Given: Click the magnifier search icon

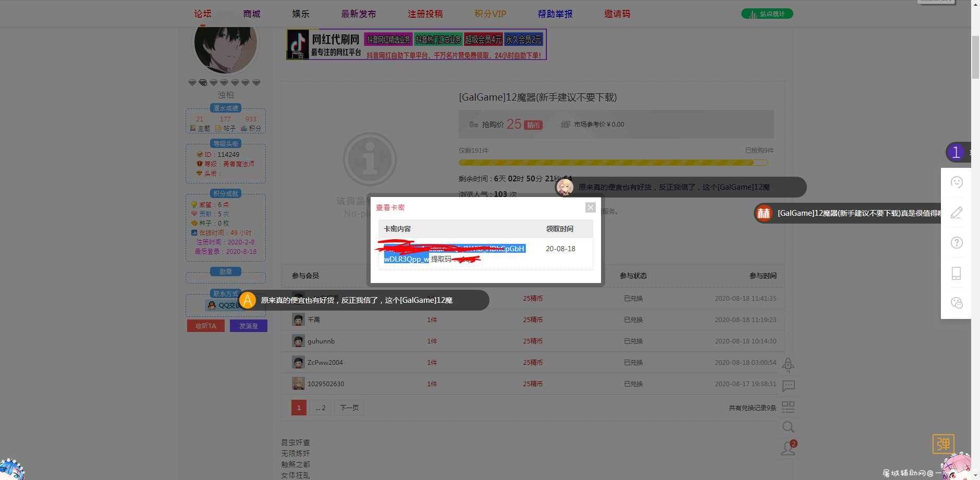Looking at the screenshot, I should tap(788, 427).
